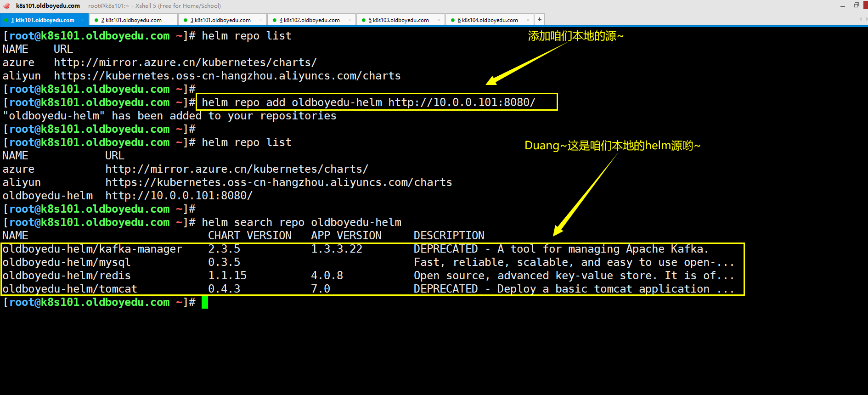Open a new session tab with plus button

[x=540, y=19]
